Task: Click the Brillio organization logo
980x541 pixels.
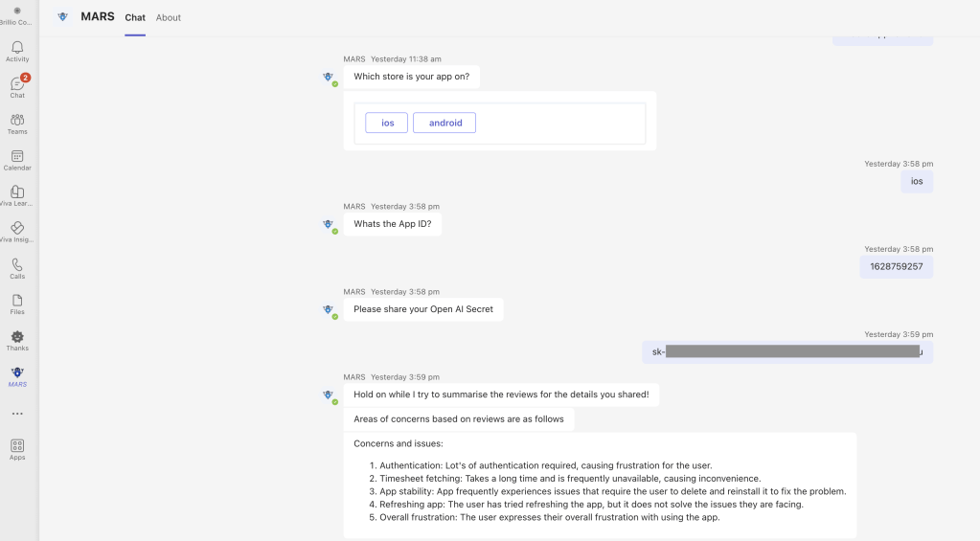Action: click(17, 11)
